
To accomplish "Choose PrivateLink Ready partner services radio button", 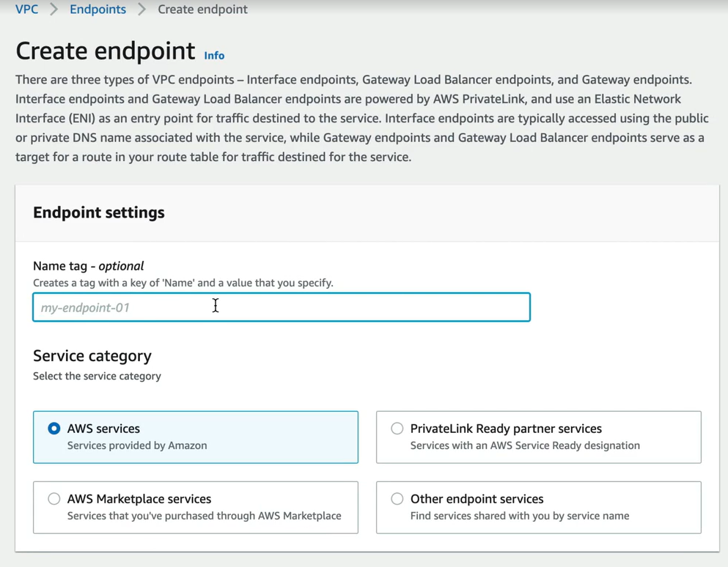I will tap(397, 429).
